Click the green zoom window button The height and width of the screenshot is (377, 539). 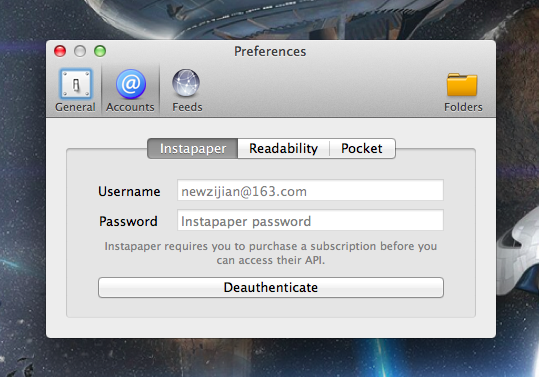100,51
